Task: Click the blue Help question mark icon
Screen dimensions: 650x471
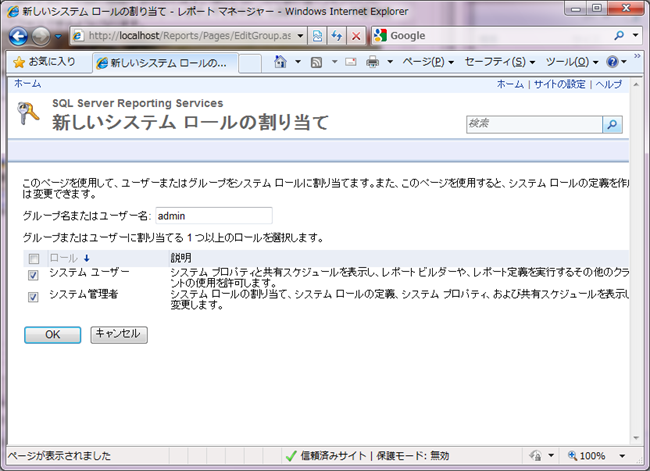Action: click(612, 62)
